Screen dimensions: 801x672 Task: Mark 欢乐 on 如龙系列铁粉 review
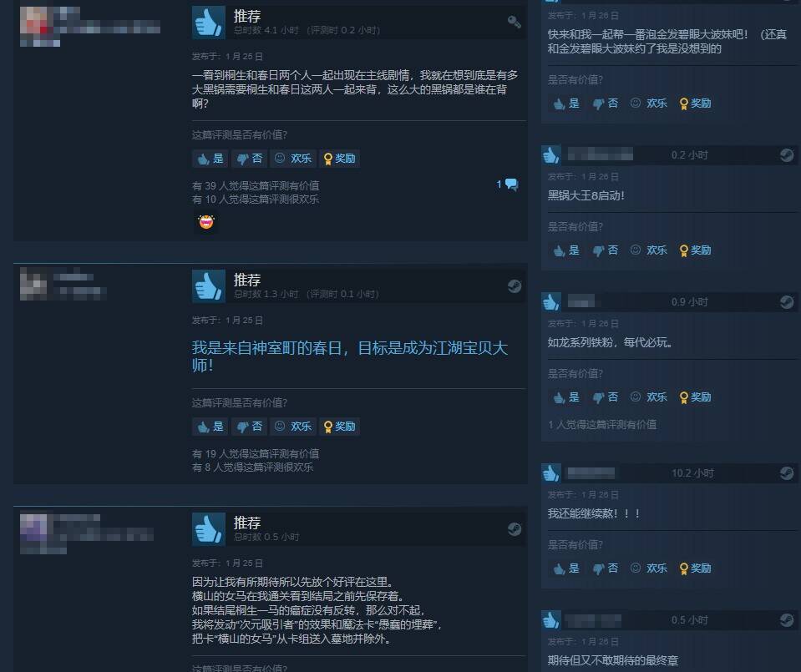[x=649, y=397]
